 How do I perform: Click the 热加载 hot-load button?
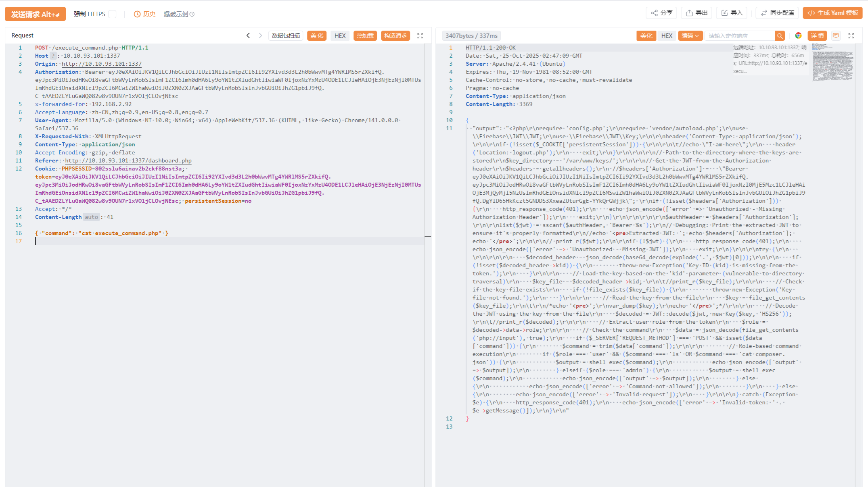(365, 35)
